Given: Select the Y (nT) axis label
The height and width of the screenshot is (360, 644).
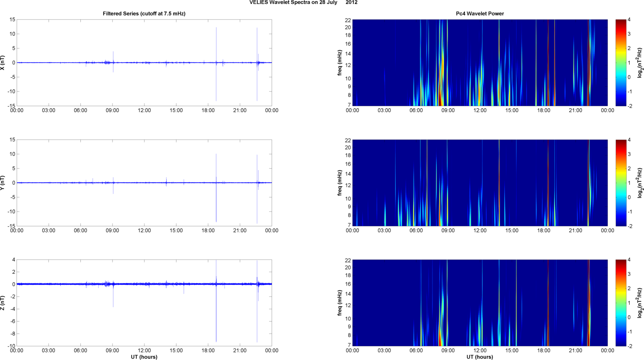Looking at the screenshot, I should coord(3,183).
